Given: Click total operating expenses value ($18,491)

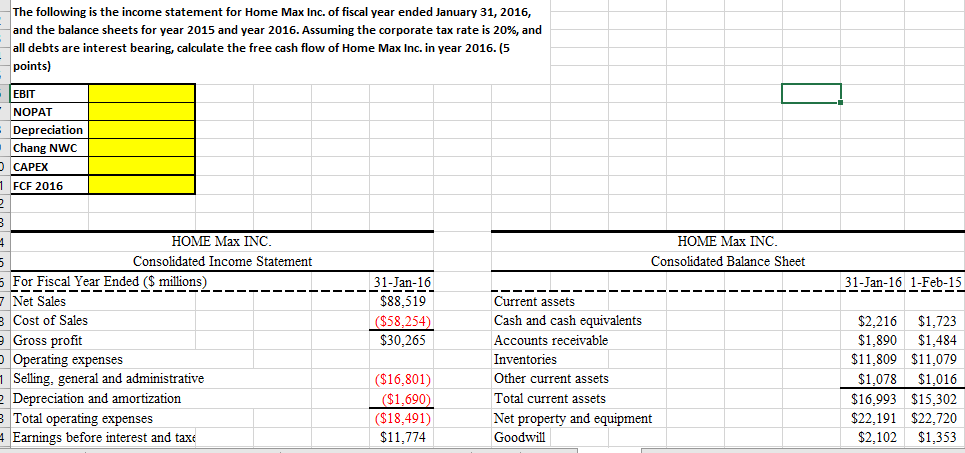Looking at the screenshot, I should pyautogui.click(x=403, y=419).
